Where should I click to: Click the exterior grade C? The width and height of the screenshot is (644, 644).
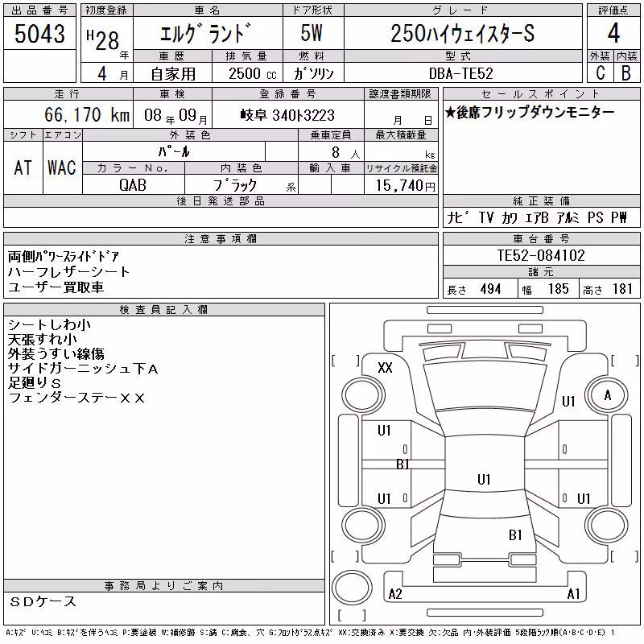click(x=601, y=72)
